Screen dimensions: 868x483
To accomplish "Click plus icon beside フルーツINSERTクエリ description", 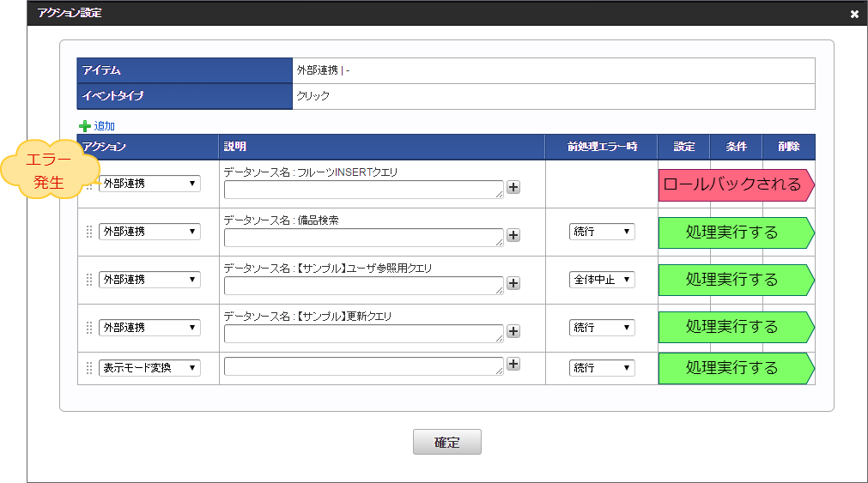I will (513, 187).
